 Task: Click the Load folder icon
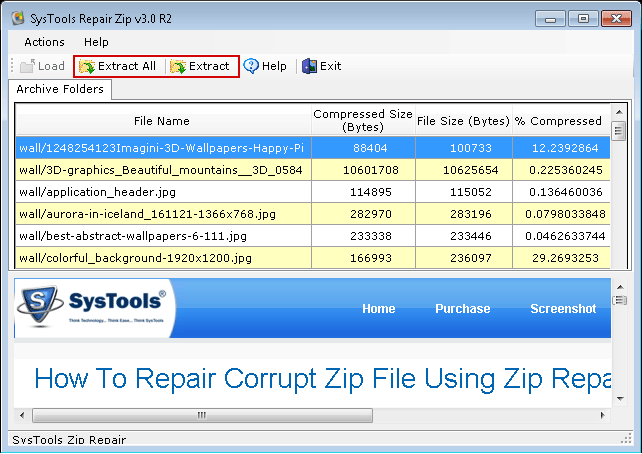click(x=27, y=66)
